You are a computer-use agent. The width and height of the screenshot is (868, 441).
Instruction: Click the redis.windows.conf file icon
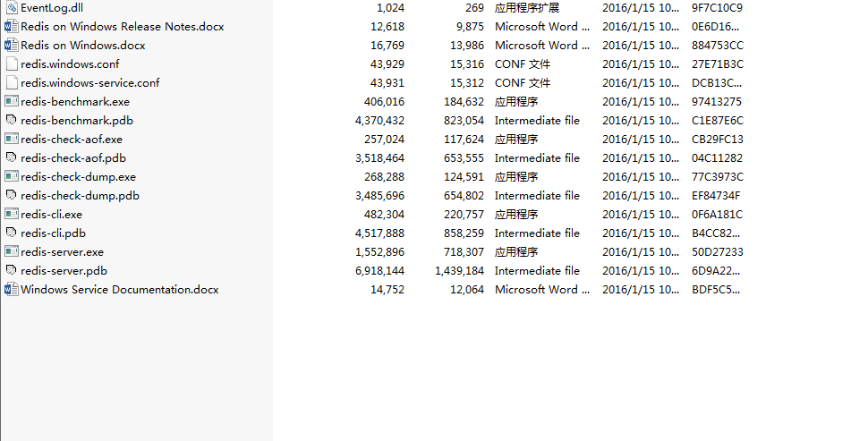[x=12, y=64]
